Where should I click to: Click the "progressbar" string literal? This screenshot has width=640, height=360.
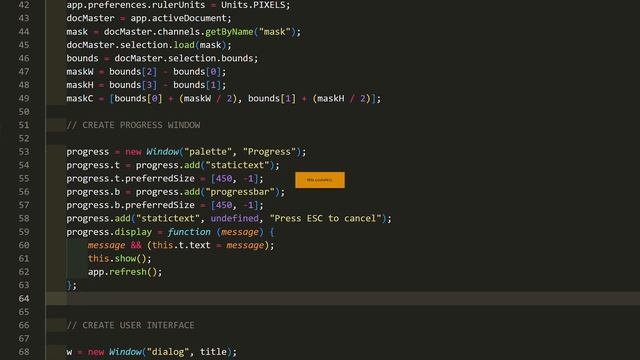click(x=240, y=191)
